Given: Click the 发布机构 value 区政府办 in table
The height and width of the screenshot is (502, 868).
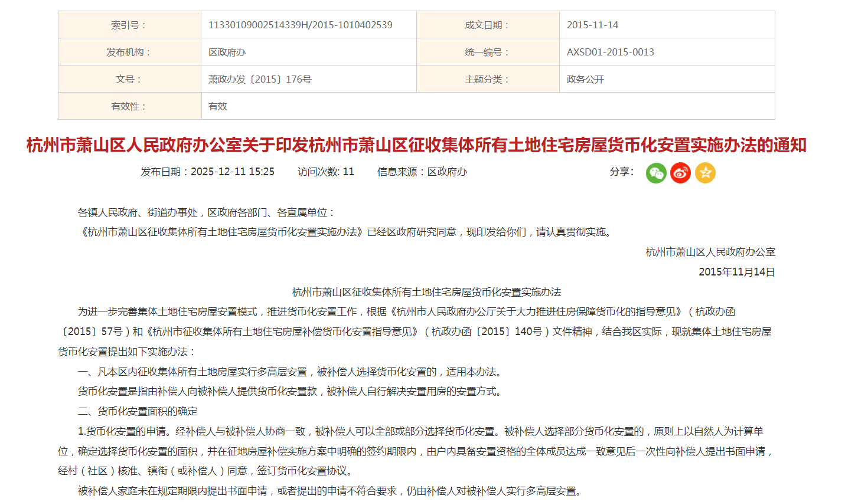Looking at the screenshot, I should click(227, 52).
